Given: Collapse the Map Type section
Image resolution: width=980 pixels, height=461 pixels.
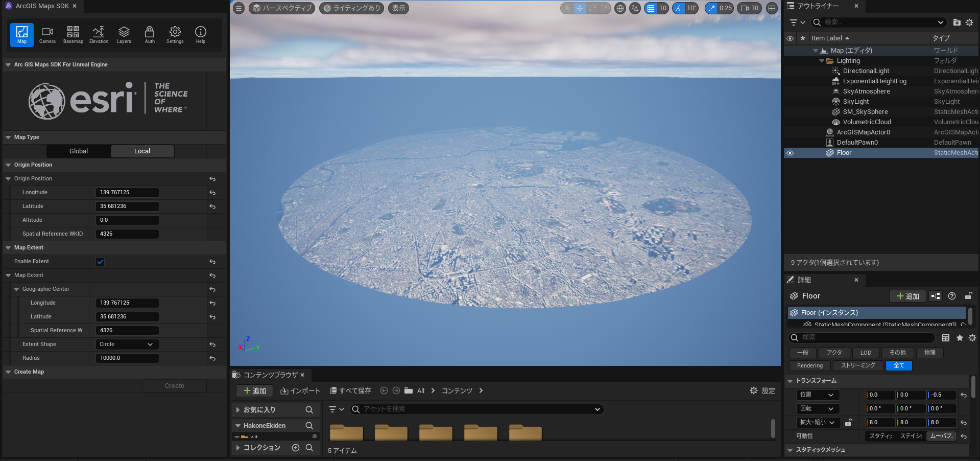Looking at the screenshot, I should [x=8, y=137].
